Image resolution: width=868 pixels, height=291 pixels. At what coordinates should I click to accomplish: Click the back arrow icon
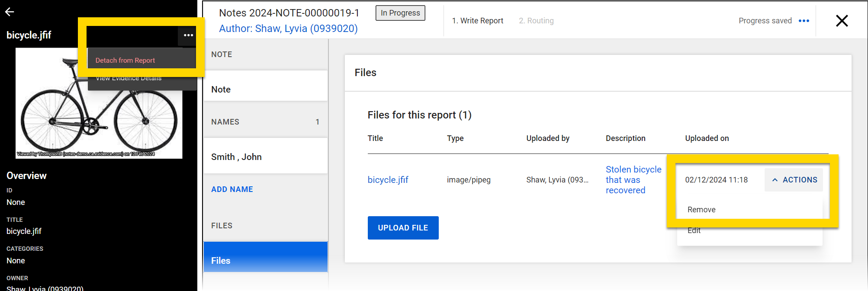(x=10, y=12)
